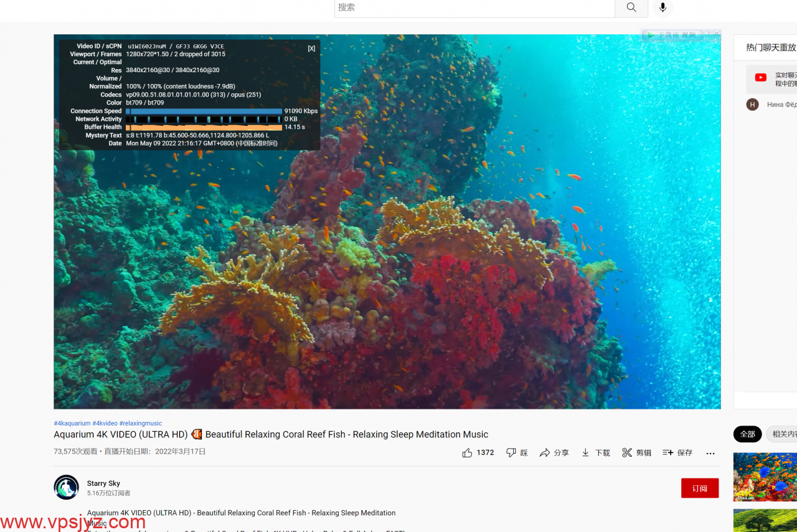Dismiss the download overlay bar with X

pos(717,34)
